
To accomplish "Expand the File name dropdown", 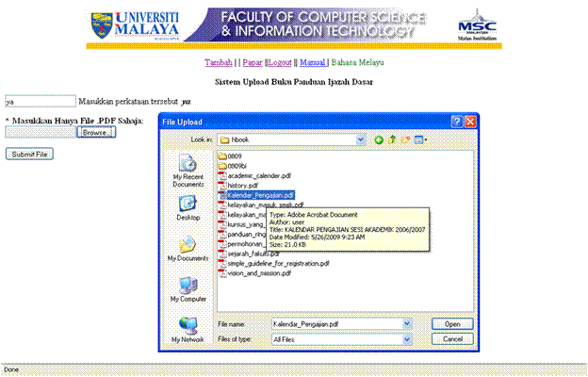I will (406, 323).
